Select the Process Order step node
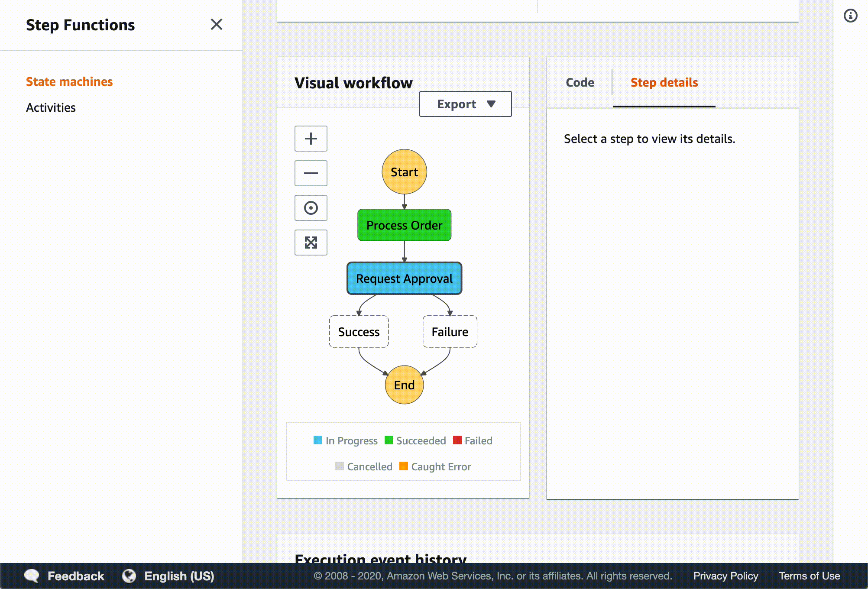The height and width of the screenshot is (589, 868). 404,225
